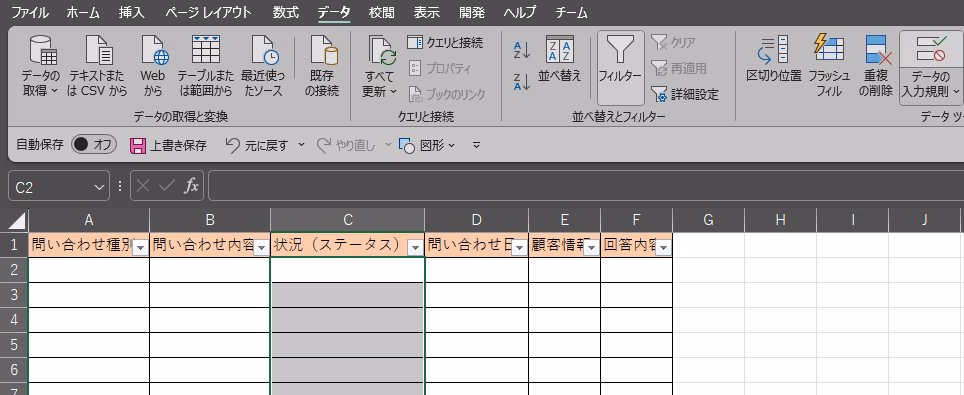Viewport: 964px width, 395px height.
Task: Select cell C2
Action: (347, 270)
